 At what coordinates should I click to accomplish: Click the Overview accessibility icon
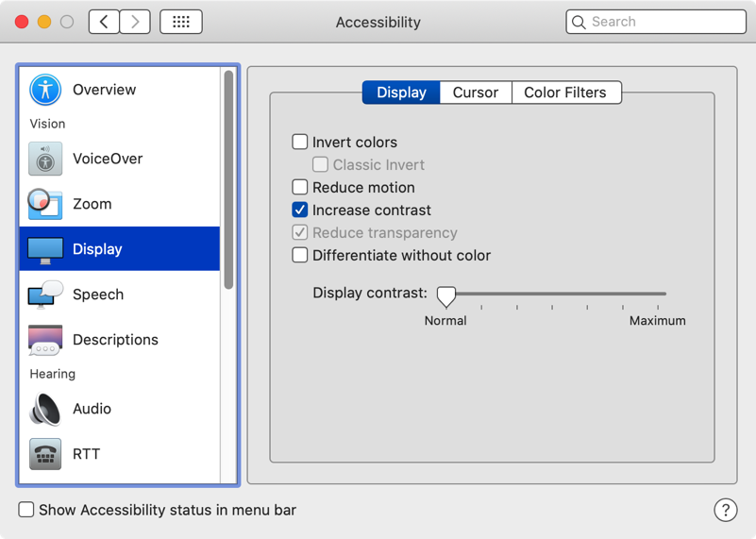coord(45,90)
